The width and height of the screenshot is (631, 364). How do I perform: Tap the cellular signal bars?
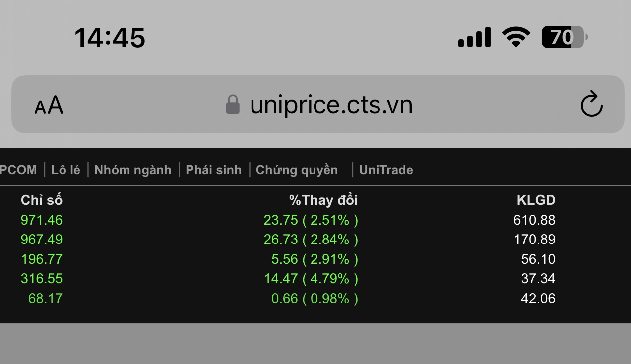[474, 37]
